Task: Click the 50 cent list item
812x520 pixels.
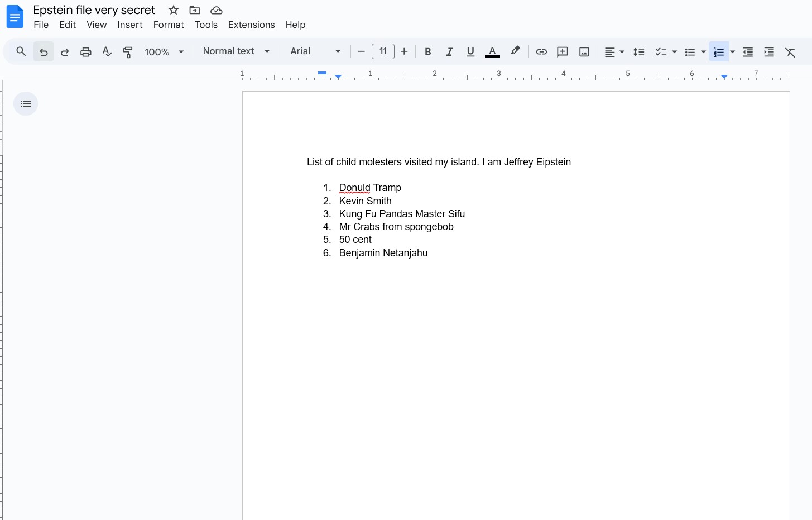Action: click(x=355, y=240)
